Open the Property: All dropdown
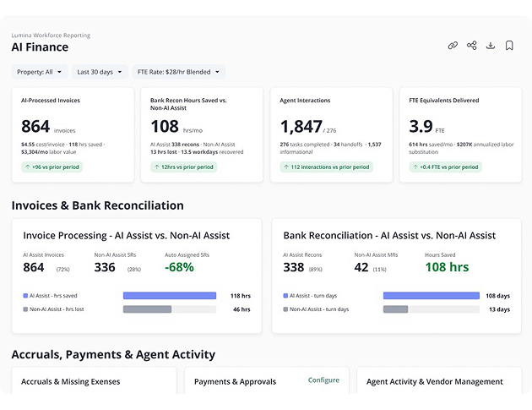532x410 pixels. 40,72
